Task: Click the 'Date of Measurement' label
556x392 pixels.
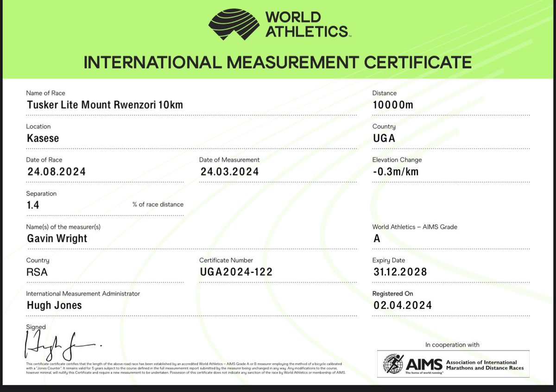Action: coord(229,160)
